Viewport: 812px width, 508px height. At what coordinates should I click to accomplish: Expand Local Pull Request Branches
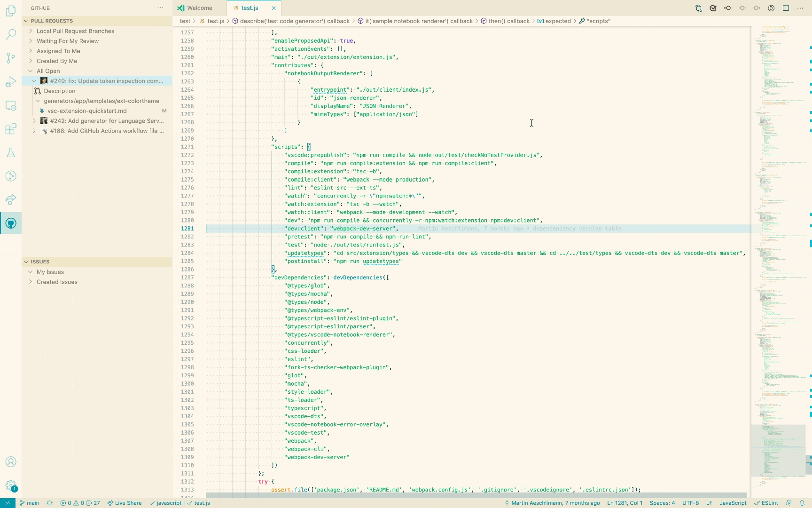[97, 31]
